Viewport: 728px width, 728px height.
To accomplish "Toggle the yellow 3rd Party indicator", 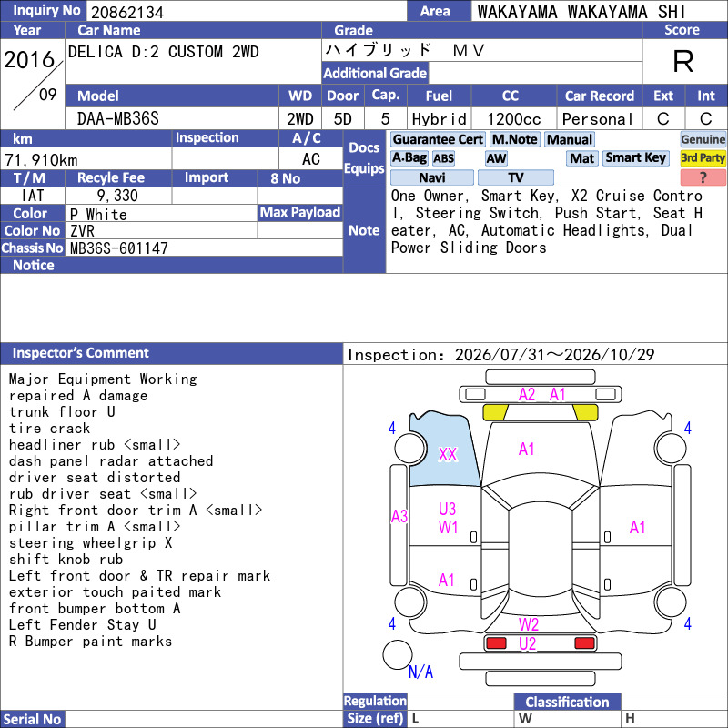I will (703, 157).
